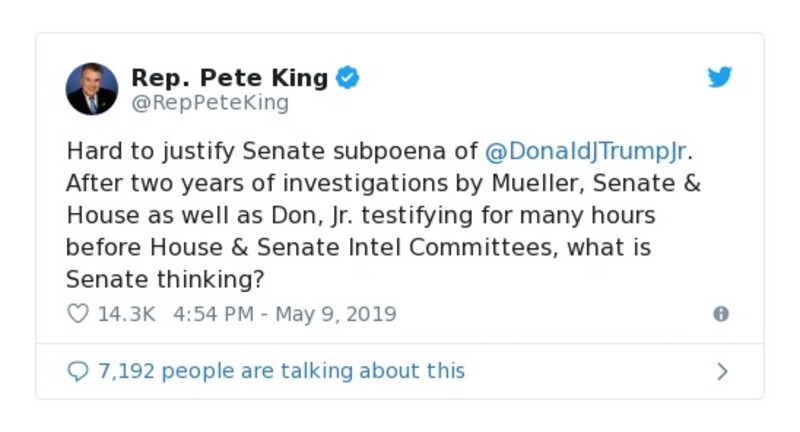
Task: Open the tweet info icon
Action: 720,314
